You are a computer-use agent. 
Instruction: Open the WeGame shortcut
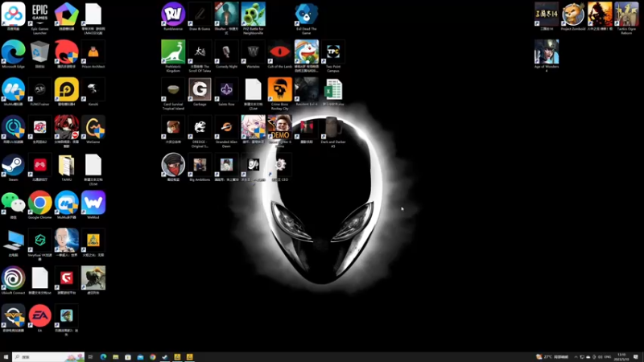(x=93, y=130)
